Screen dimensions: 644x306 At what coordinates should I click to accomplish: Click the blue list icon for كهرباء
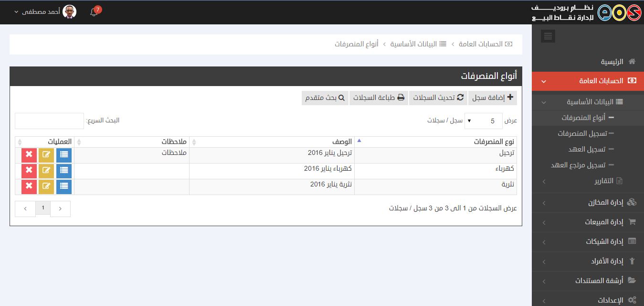pyautogui.click(x=64, y=171)
